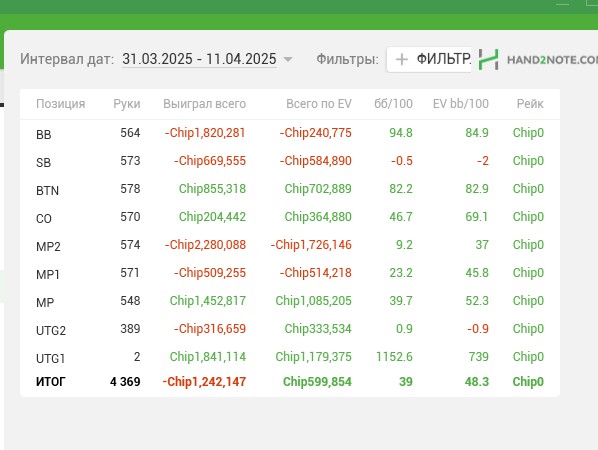Select the CO position row

tap(290, 217)
